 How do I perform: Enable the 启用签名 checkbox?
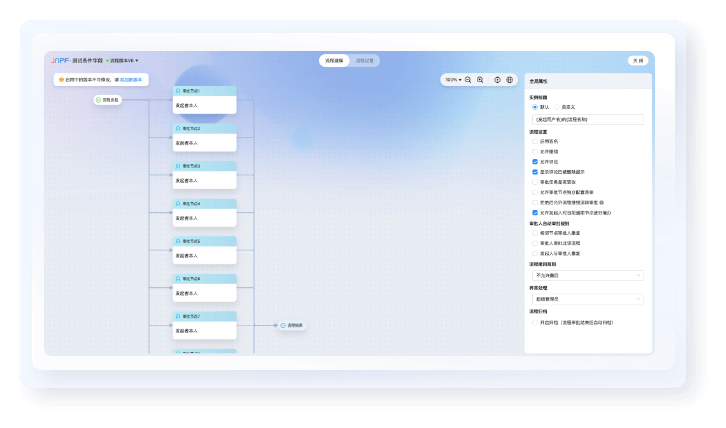tap(535, 142)
